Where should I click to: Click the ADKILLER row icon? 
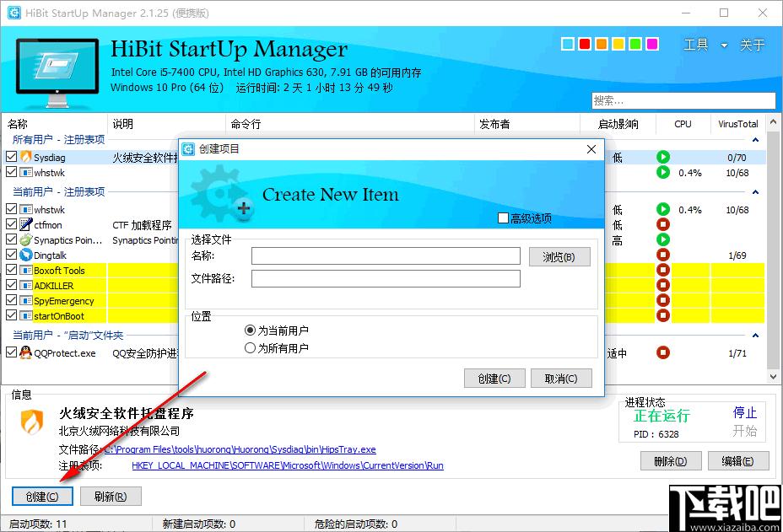26,286
